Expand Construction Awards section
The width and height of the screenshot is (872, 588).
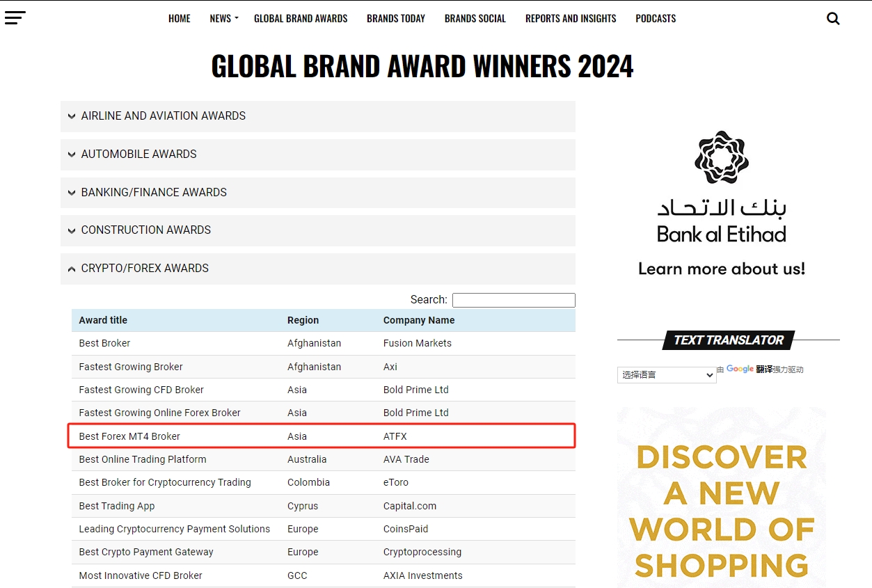pyautogui.click(x=318, y=230)
